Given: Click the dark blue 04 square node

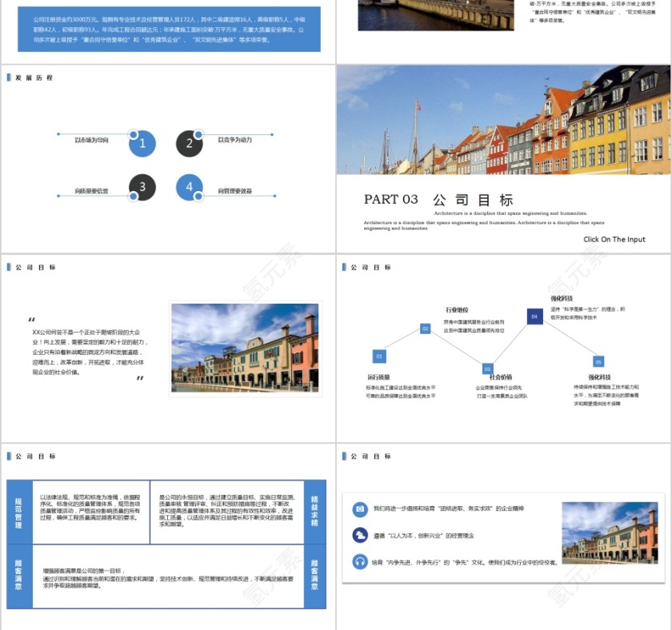Looking at the screenshot, I should pos(534,317).
